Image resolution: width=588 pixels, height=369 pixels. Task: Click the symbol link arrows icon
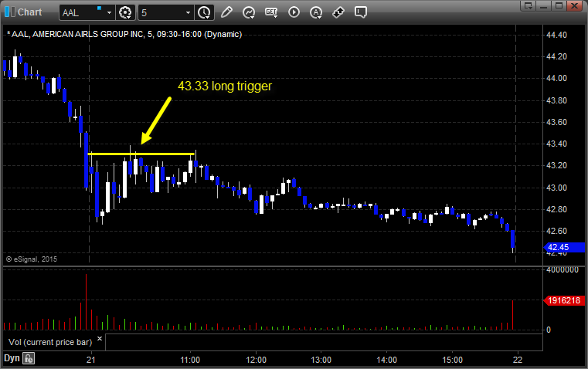[338, 12]
